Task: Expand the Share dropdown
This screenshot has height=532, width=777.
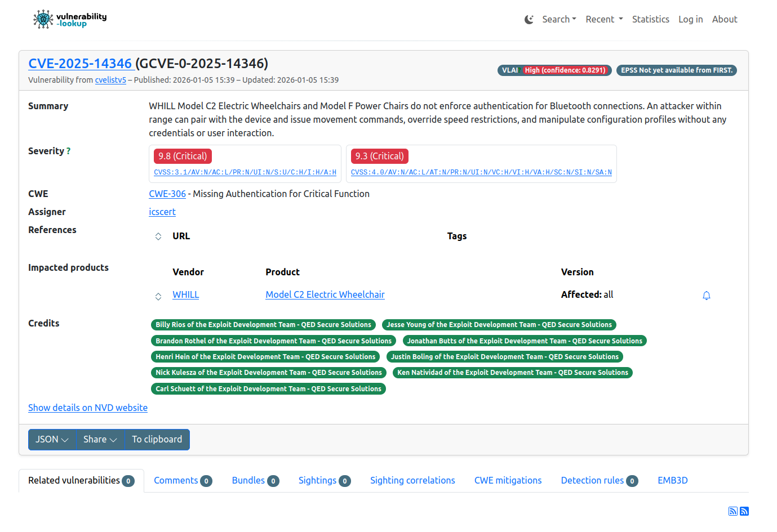Action: pos(100,440)
